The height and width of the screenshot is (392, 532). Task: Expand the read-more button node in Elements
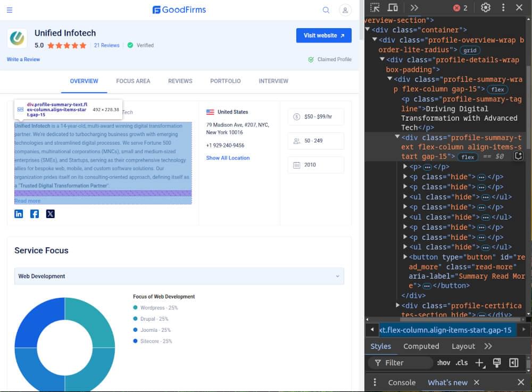coord(405,257)
